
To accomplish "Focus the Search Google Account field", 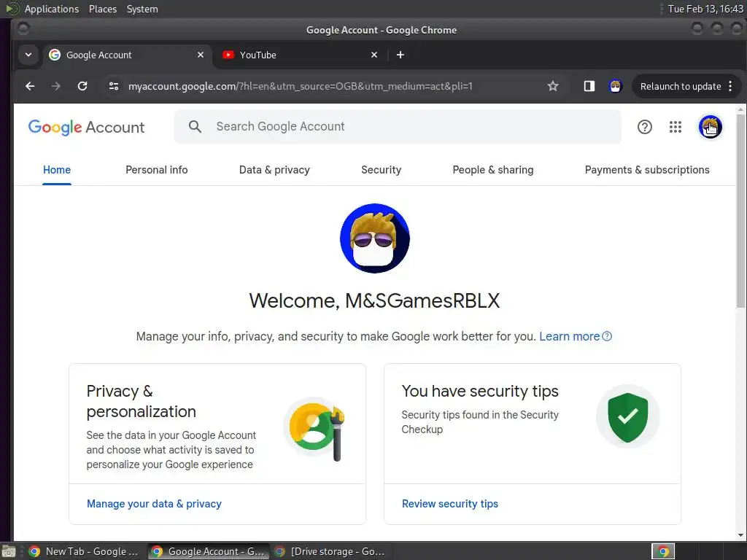I will 398,127.
